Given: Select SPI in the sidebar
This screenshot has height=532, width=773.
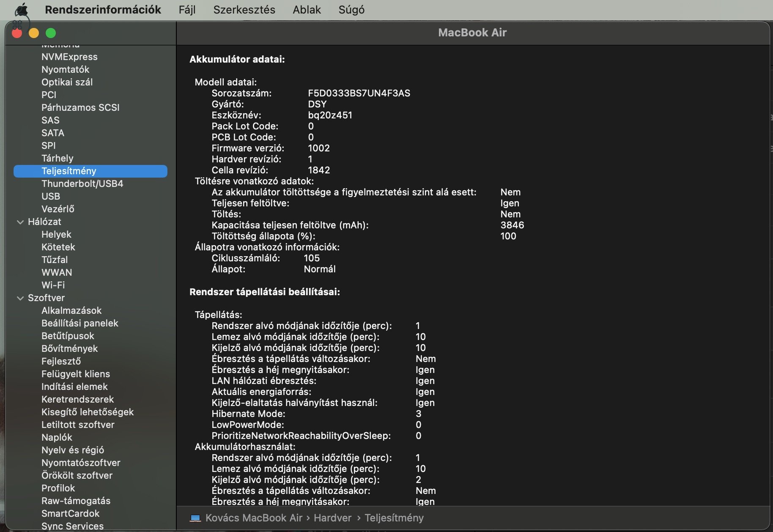Looking at the screenshot, I should (x=48, y=145).
